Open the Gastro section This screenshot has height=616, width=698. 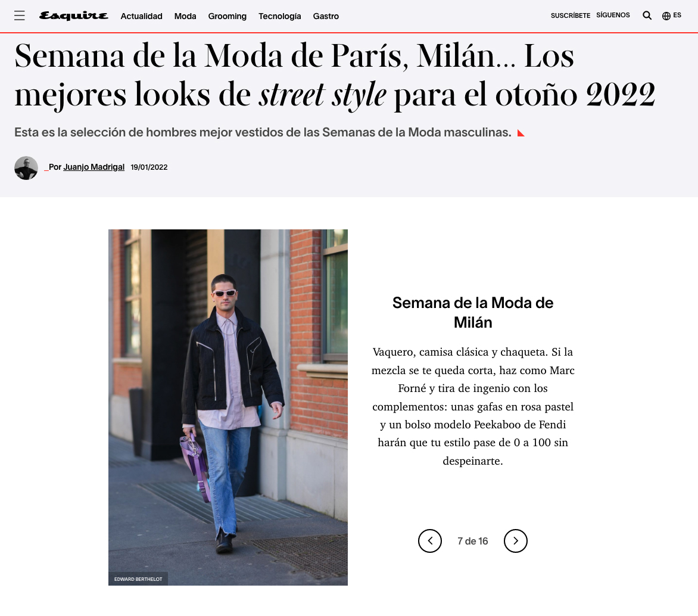coord(326,16)
